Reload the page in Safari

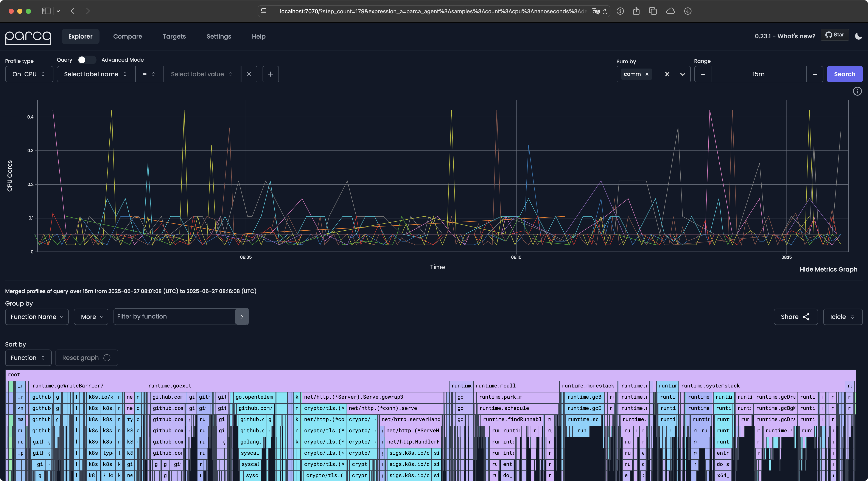click(x=605, y=11)
